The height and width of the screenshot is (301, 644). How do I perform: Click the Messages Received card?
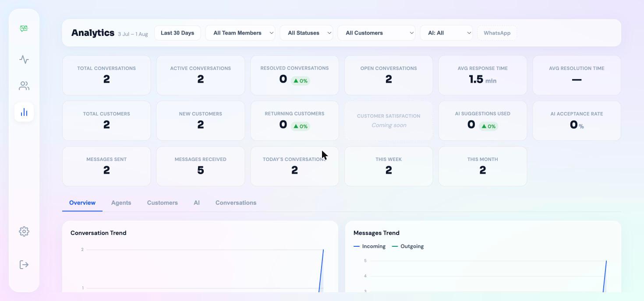(201, 166)
